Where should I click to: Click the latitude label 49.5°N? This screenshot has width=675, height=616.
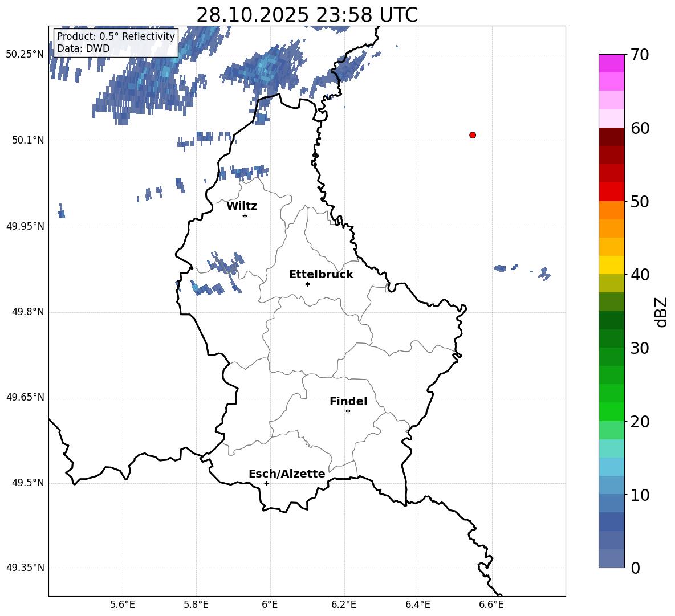(28, 483)
